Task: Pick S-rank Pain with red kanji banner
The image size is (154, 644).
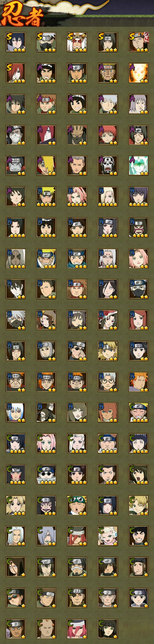Action: (x=138, y=42)
